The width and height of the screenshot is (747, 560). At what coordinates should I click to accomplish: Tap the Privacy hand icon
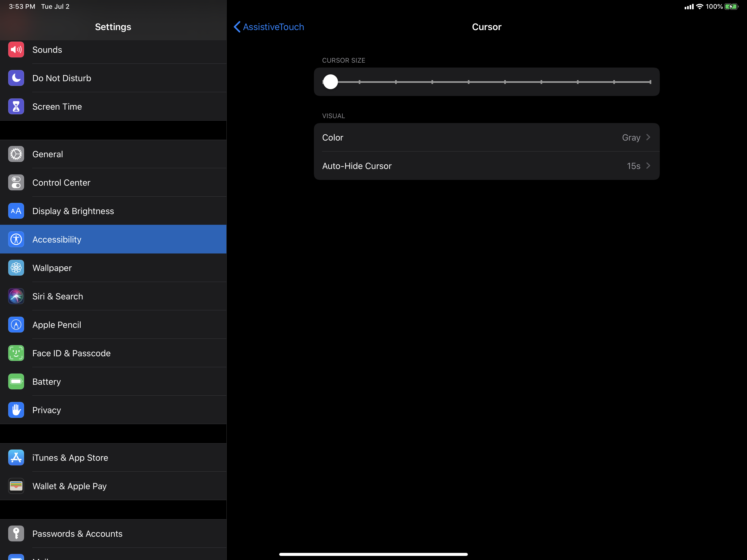tap(16, 410)
